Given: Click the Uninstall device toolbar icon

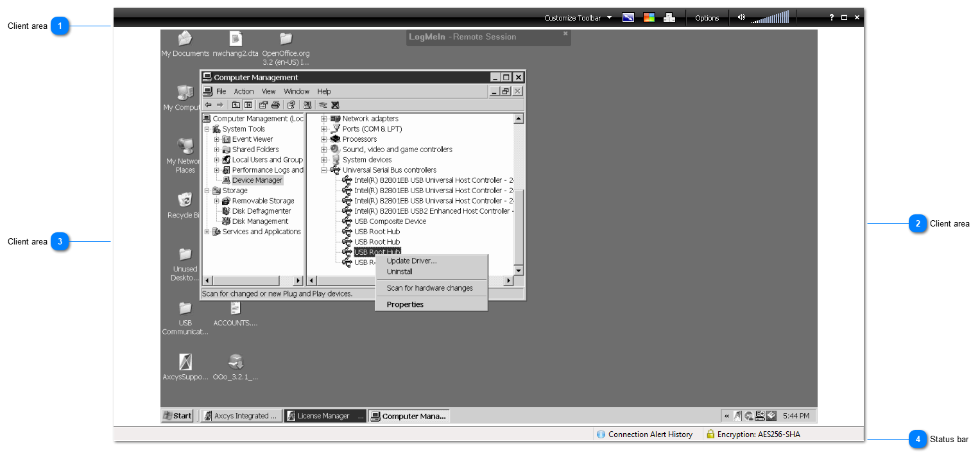Looking at the screenshot, I should click(x=334, y=105).
